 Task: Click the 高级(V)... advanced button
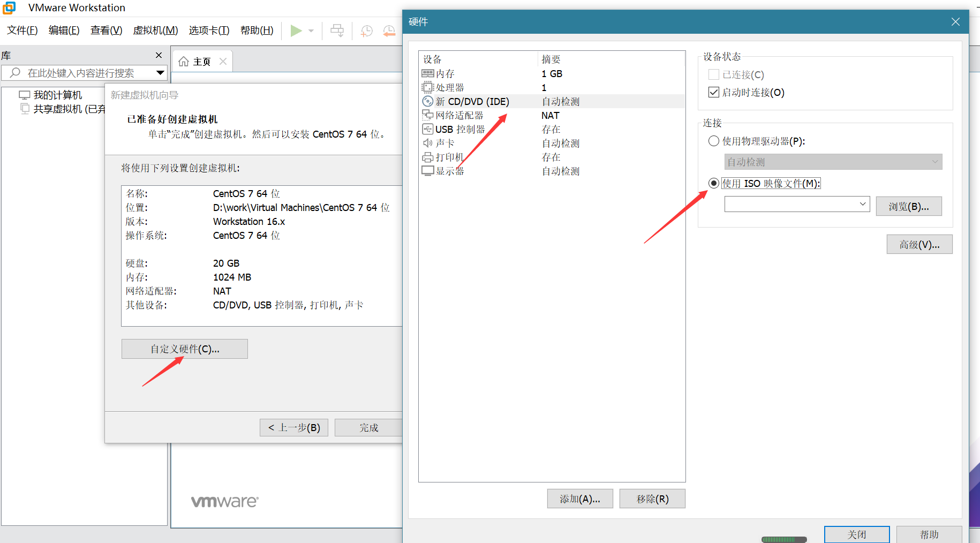[919, 244]
